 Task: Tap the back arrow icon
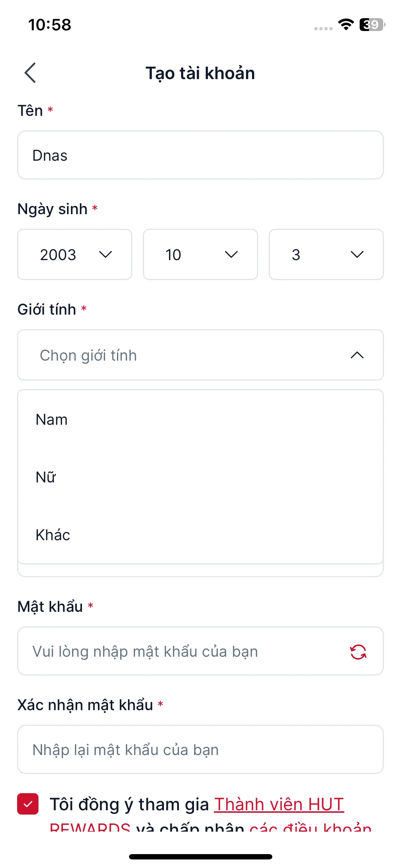tap(30, 73)
